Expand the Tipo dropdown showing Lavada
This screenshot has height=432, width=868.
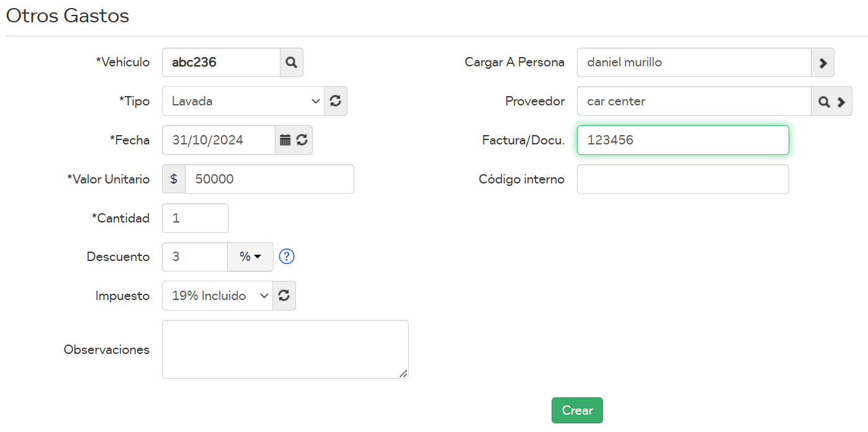pos(243,101)
